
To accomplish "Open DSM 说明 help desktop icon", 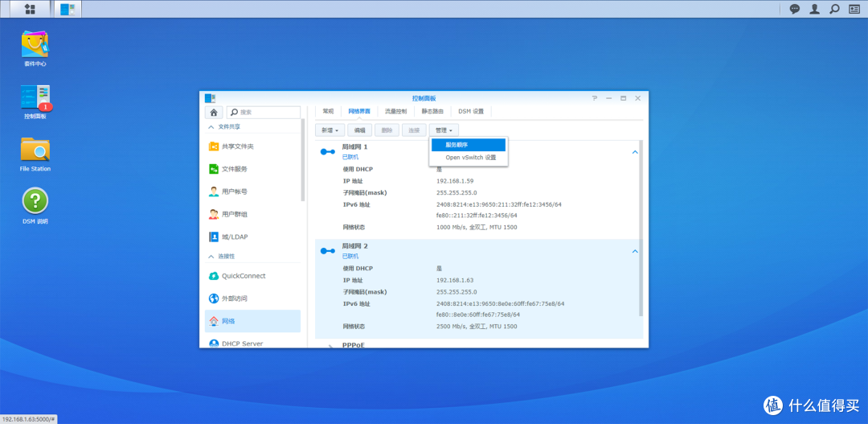I will coord(35,203).
